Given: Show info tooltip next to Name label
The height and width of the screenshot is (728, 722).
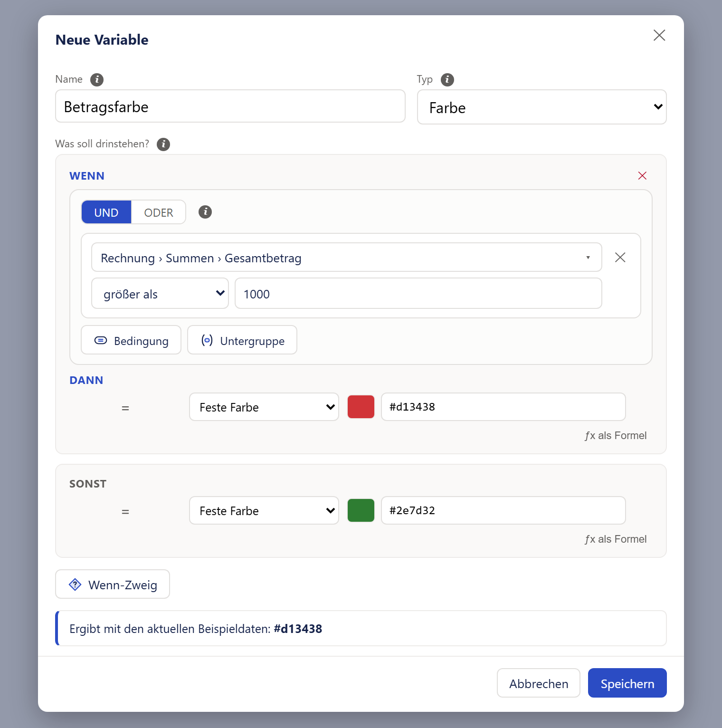Looking at the screenshot, I should coord(97,79).
